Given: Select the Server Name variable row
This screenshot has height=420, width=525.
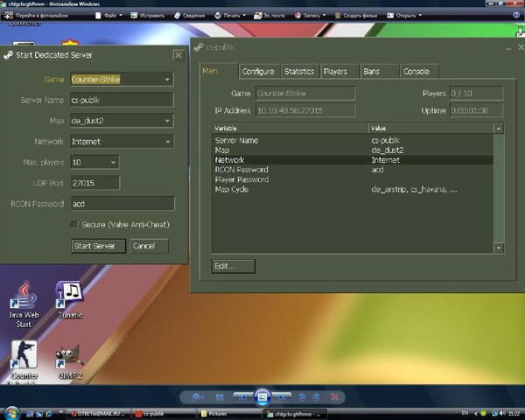Looking at the screenshot, I should click(x=353, y=140).
